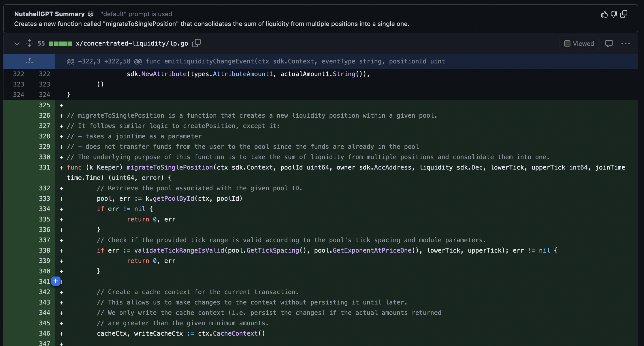The width and height of the screenshot is (644, 346).
Task: Click the green diffstat squares
Action: (x=61, y=44)
